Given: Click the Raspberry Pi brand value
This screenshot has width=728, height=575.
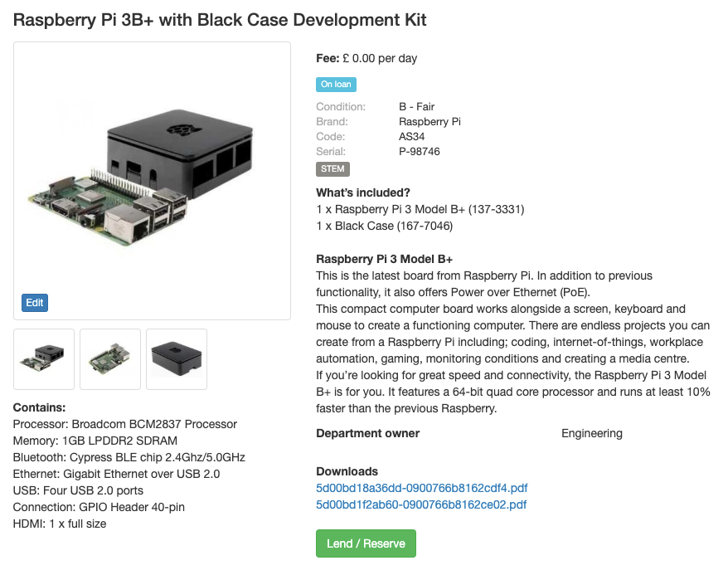Looking at the screenshot, I should point(430,122).
